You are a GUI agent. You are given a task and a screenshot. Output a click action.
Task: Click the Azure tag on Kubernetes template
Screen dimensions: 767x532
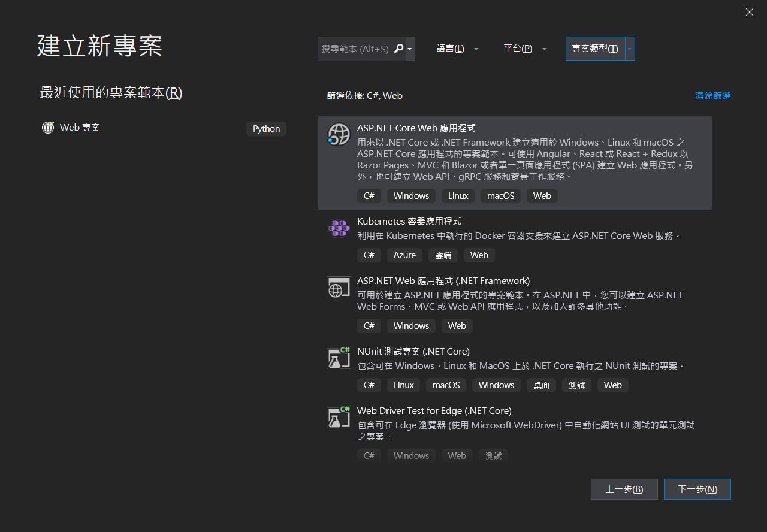tap(404, 255)
